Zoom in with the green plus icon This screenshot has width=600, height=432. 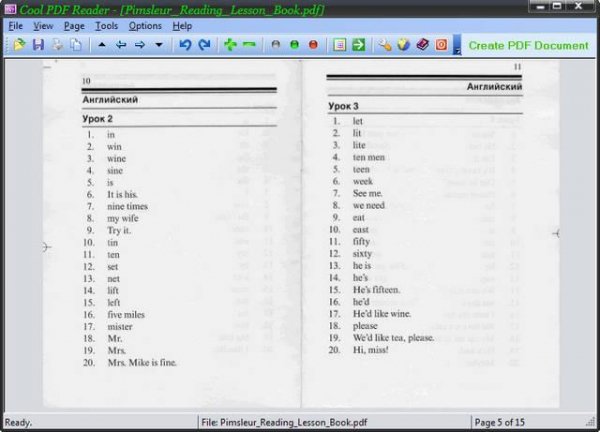230,45
